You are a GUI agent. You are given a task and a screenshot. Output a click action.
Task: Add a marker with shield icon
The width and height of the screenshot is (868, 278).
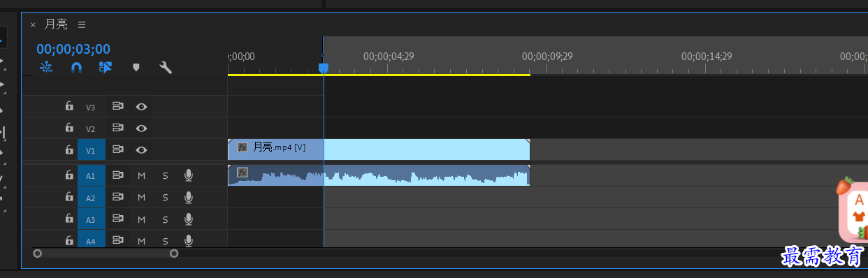coord(136,68)
